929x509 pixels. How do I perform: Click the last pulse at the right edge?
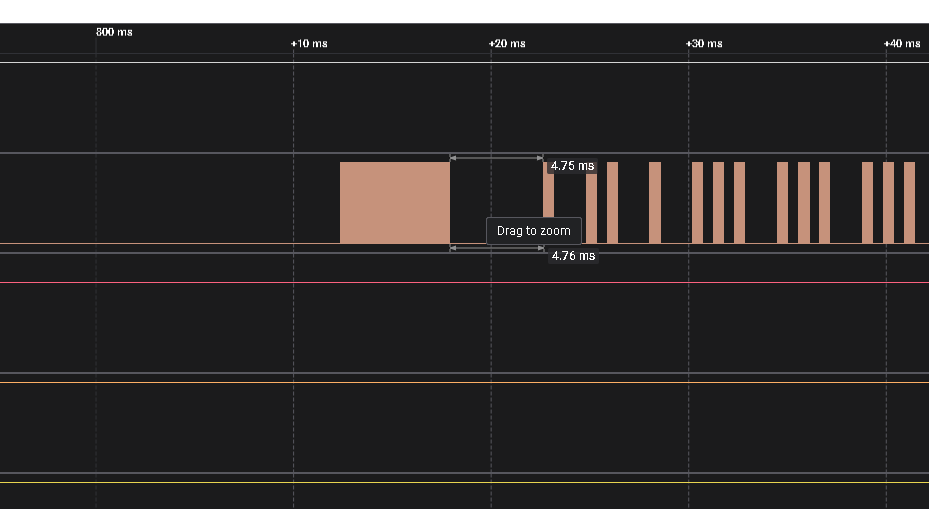[x=909, y=202]
